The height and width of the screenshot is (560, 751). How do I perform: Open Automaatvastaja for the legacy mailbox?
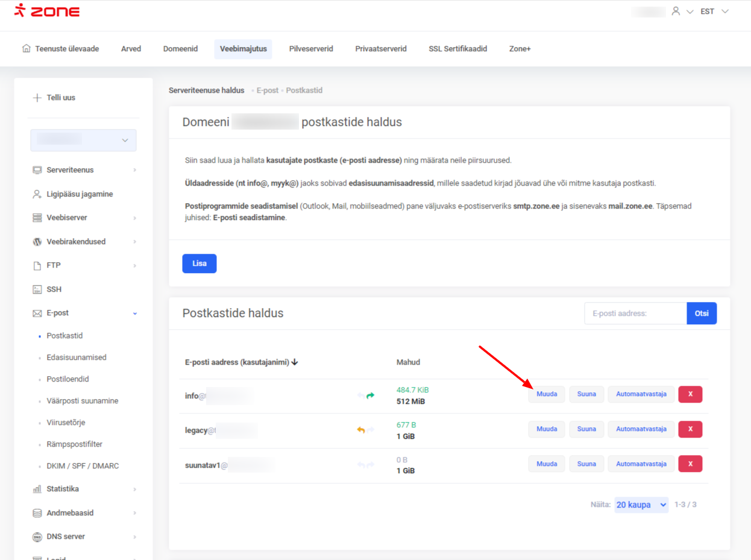click(x=641, y=429)
